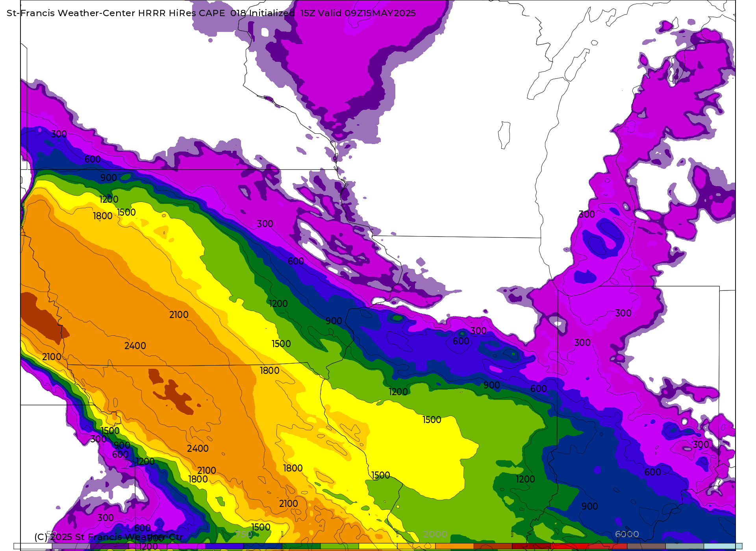Select the yellow segment of the color bar
The height and width of the screenshot is (551, 756).
[x=378, y=546]
